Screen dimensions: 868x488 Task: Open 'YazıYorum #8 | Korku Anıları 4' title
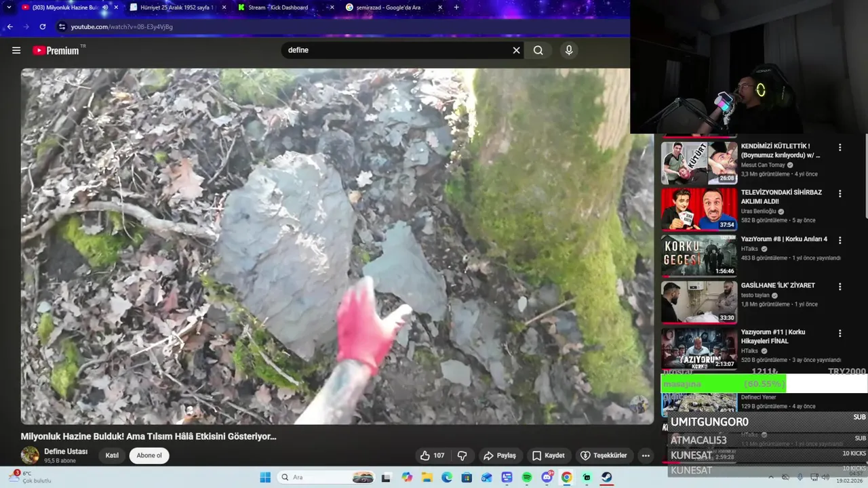(784, 239)
